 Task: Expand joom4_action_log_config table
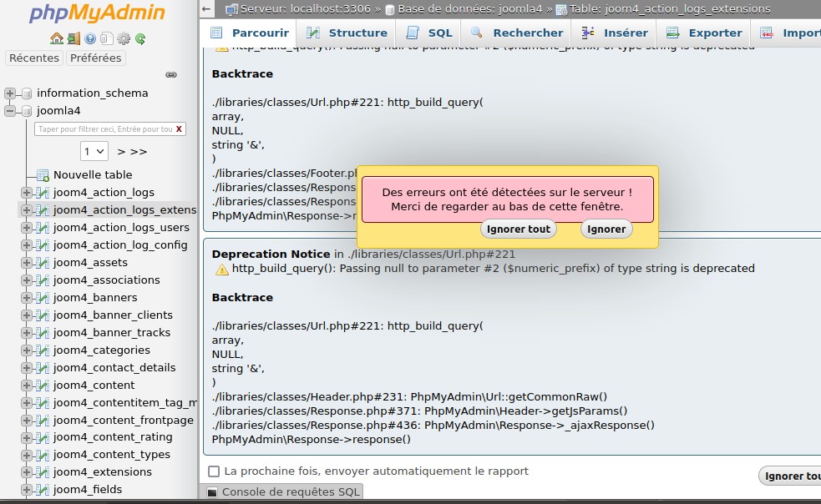(x=26, y=245)
